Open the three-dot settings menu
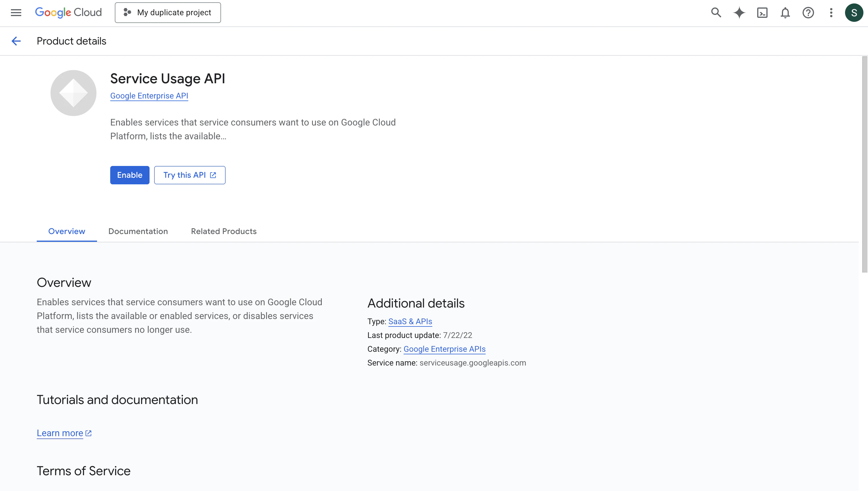 [x=831, y=13]
